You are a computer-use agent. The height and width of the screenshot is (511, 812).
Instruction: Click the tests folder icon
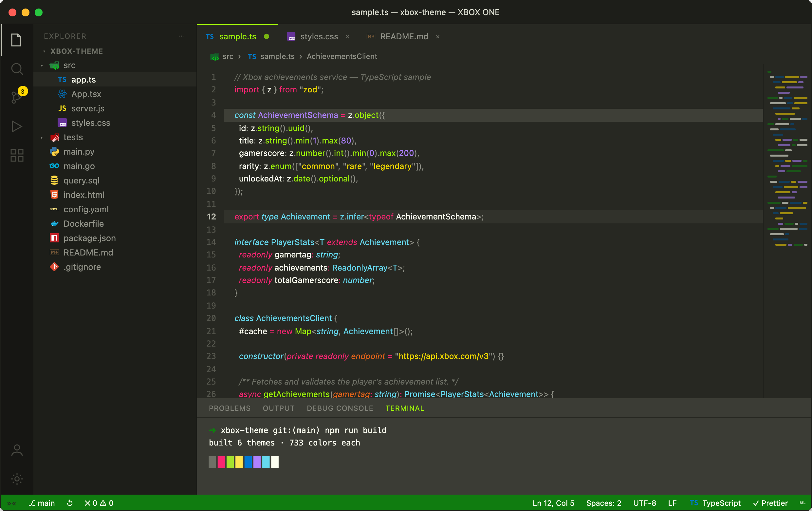coord(54,137)
